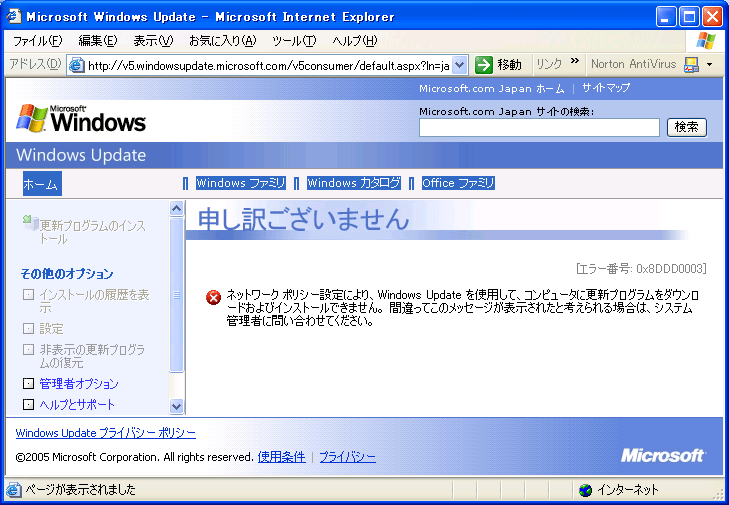
Task: Open the ヘルプ(H) menu
Action: (355, 41)
